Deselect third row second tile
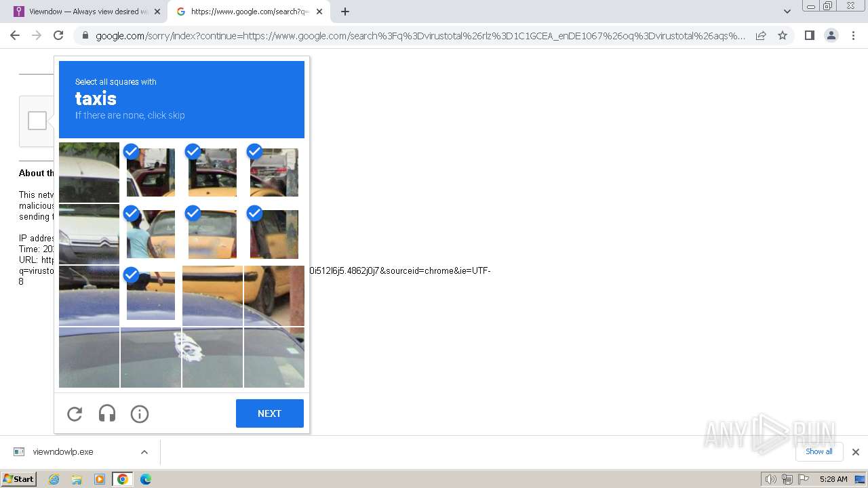 click(x=151, y=296)
